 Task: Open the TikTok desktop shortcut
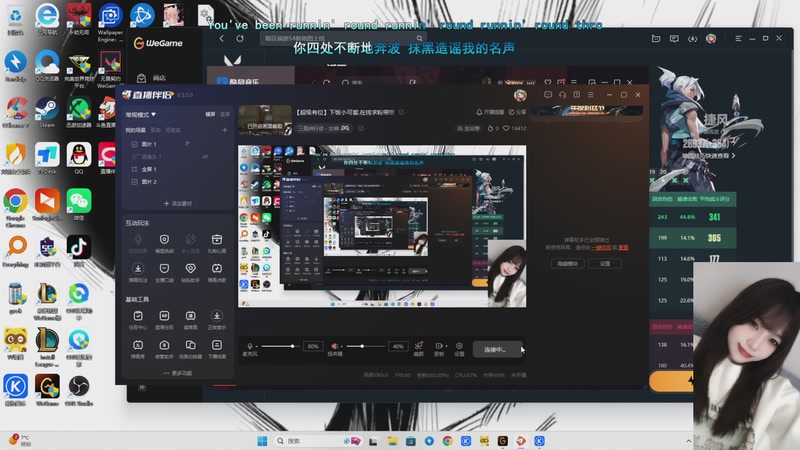click(x=79, y=251)
